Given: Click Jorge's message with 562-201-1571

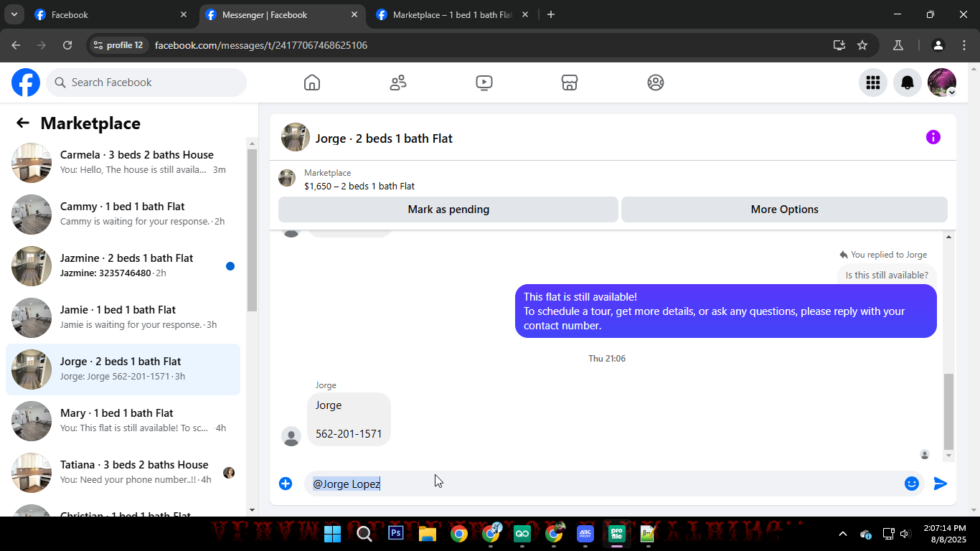Looking at the screenshot, I should point(349,420).
